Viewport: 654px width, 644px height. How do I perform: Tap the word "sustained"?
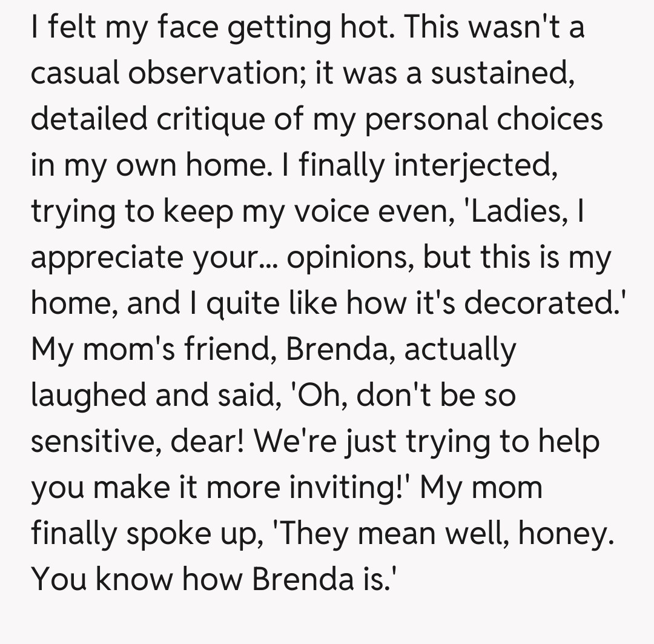pyautogui.click(x=511, y=73)
